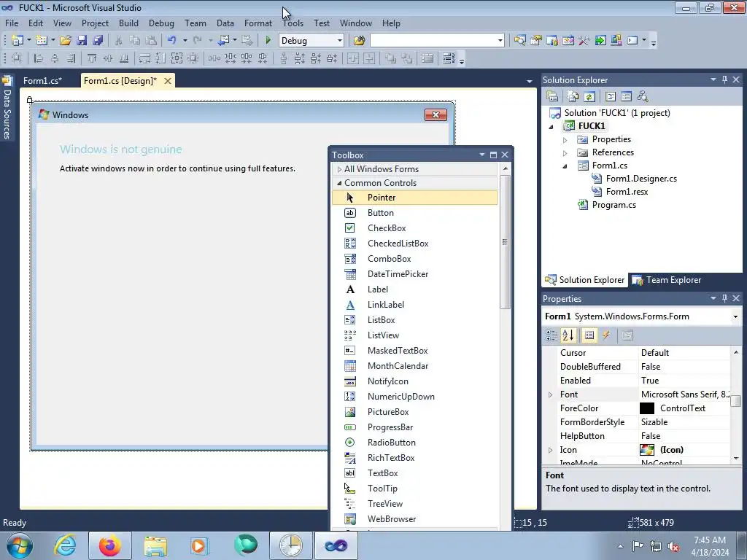The height and width of the screenshot is (560, 747).
Task: Click the Open File folder icon
Action: pos(65,41)
